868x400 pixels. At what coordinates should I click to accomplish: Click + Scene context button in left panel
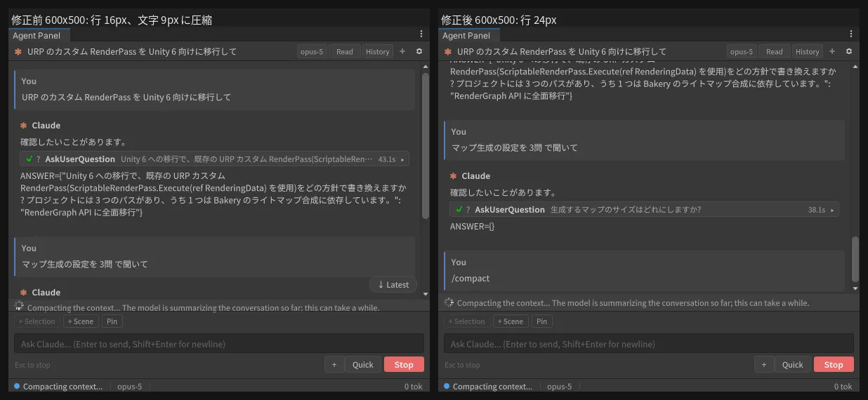pos(81,321)
